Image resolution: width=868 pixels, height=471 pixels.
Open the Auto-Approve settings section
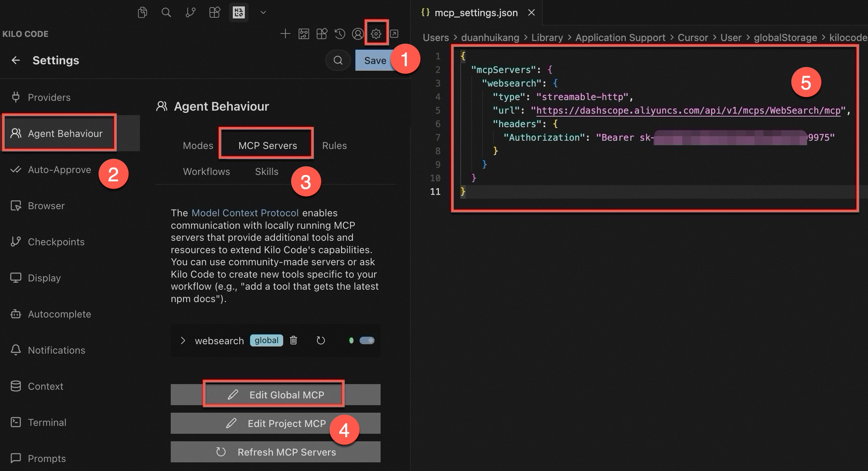point(59,170)
